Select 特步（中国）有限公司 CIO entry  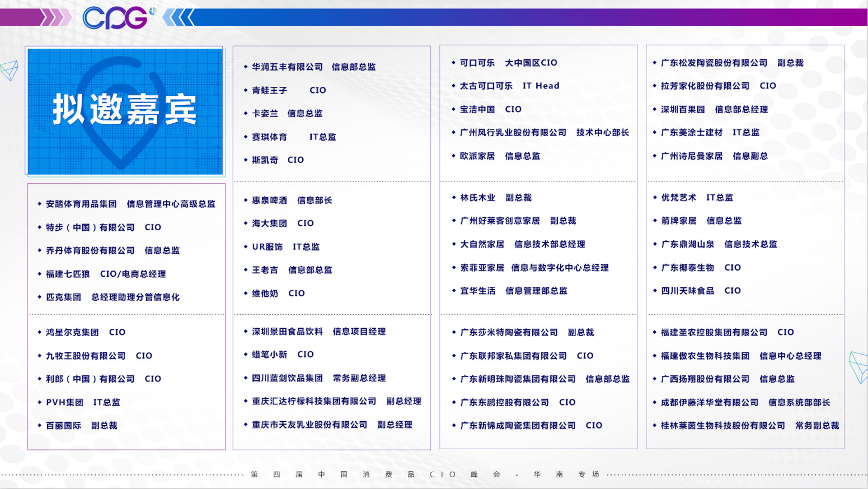[x=103, y=227]
